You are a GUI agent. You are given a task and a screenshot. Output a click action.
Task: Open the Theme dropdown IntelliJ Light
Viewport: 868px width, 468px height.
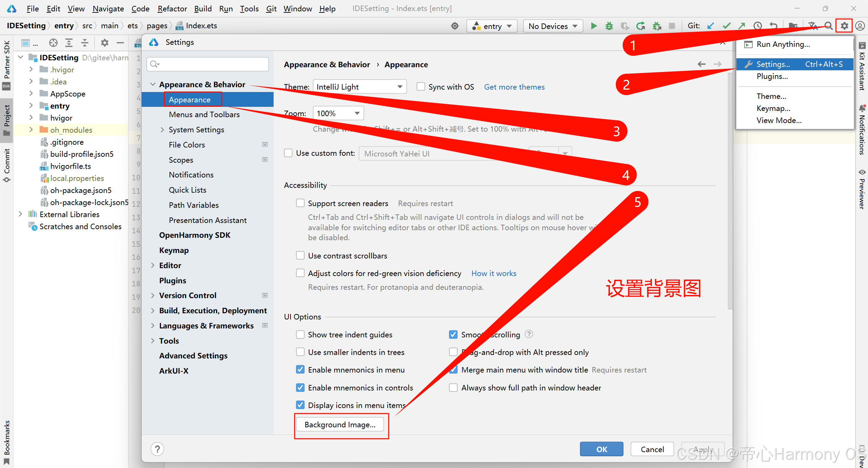[x=359, y=87]
